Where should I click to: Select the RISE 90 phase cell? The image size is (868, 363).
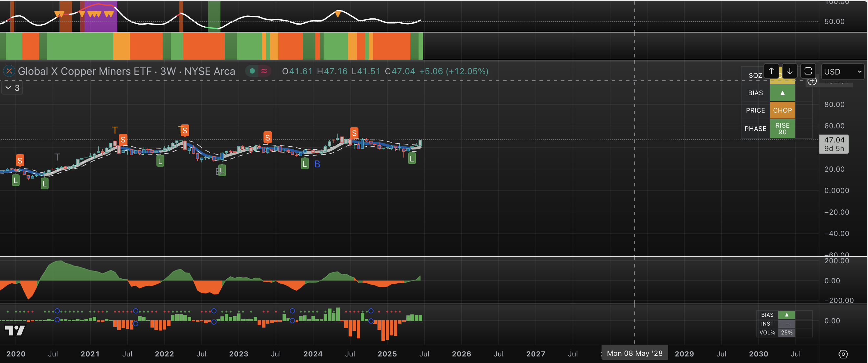coord(782,129)
